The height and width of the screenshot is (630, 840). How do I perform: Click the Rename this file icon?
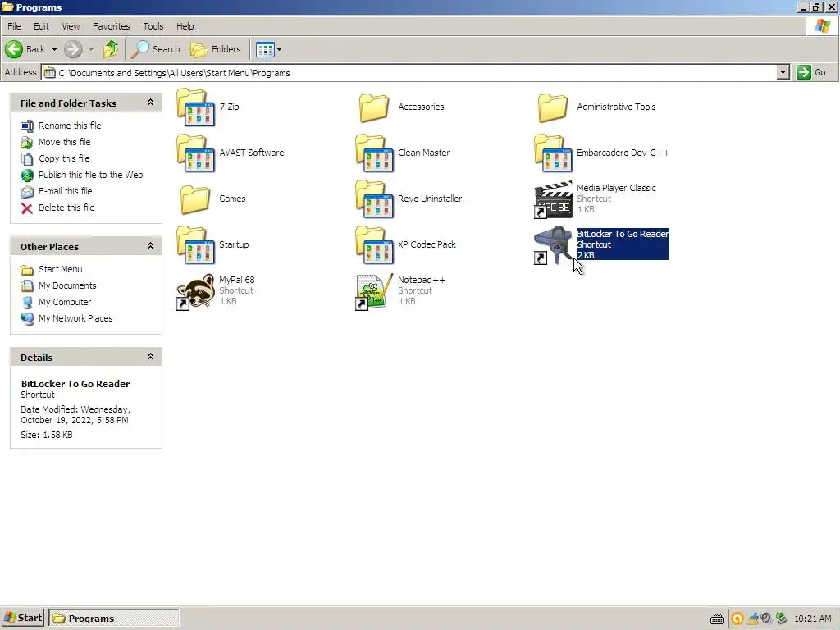tap(27, 126)
